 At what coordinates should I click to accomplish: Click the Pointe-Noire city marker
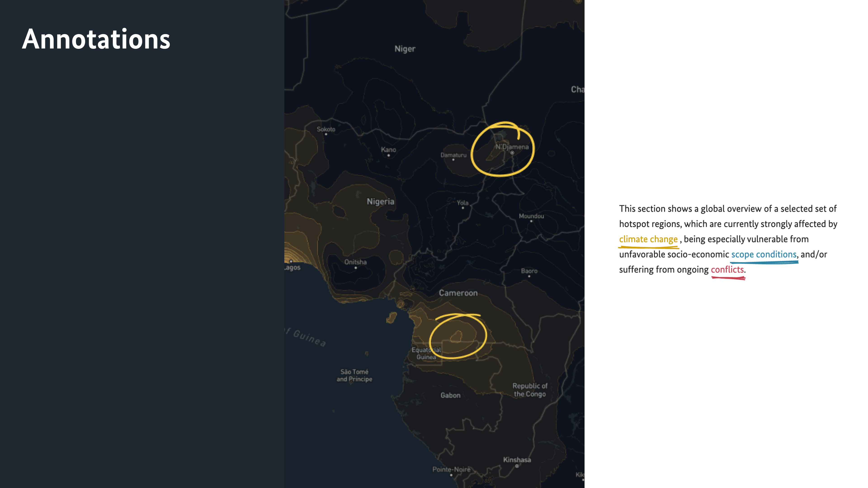click(451, 475)
